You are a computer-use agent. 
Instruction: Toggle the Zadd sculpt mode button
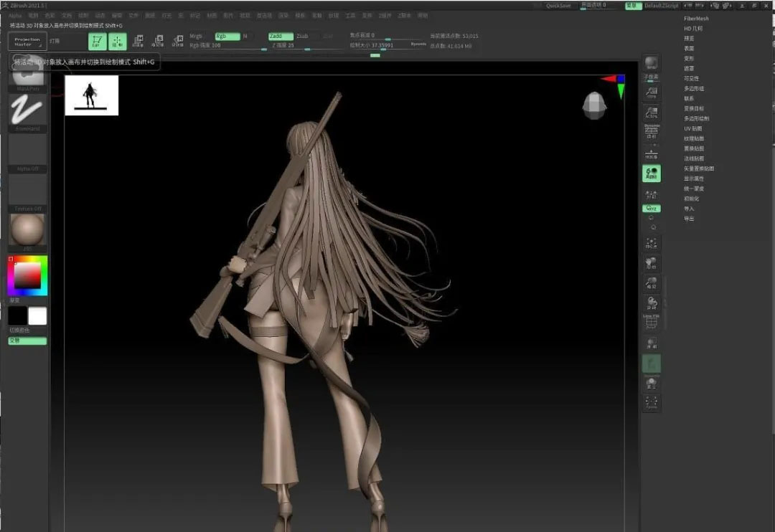coord(280,36)
